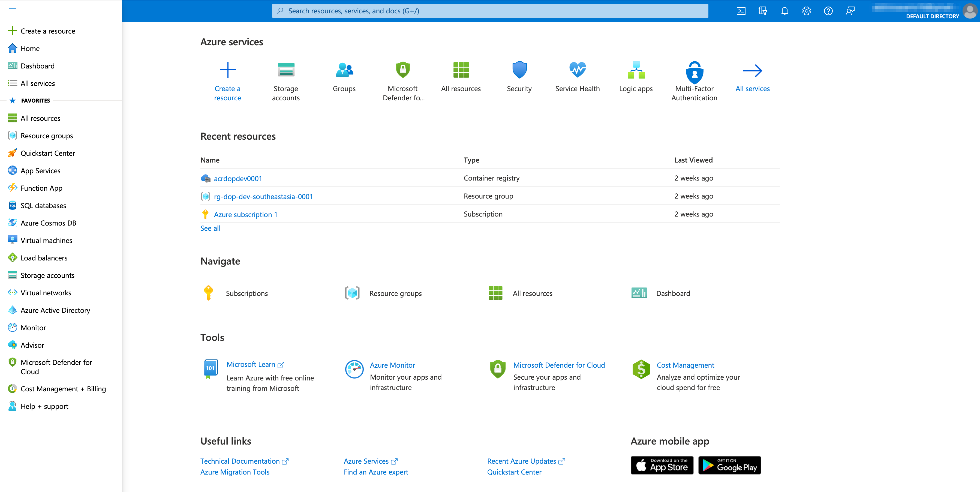Expand Subscriptions navigation section
The height and width of the screenshot is (492, 980).
[x=246, y=293]
